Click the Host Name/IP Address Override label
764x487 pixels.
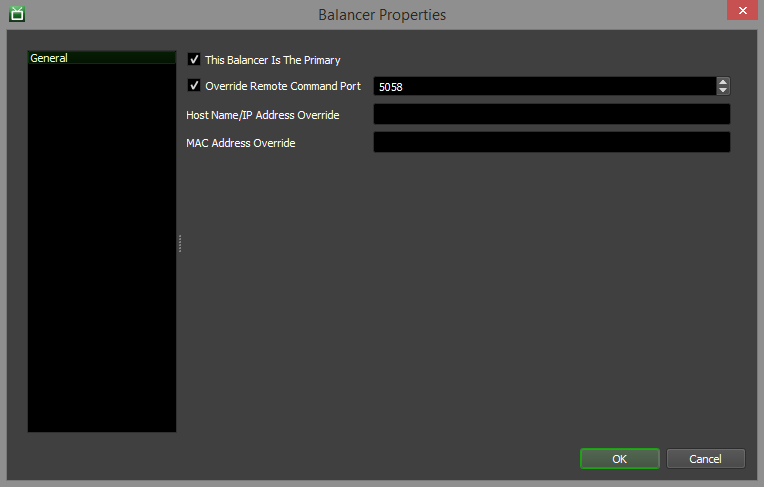pyautogui.click(x=262, y=115)
